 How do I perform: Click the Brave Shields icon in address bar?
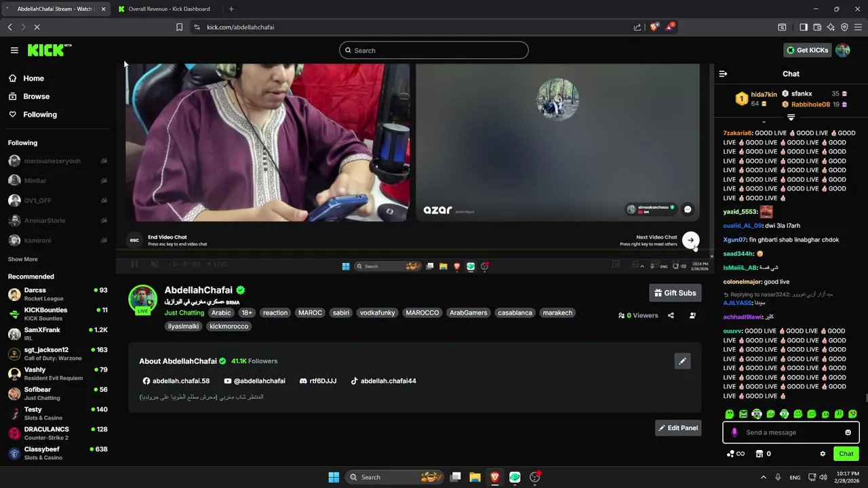click(x=653, y=27)
